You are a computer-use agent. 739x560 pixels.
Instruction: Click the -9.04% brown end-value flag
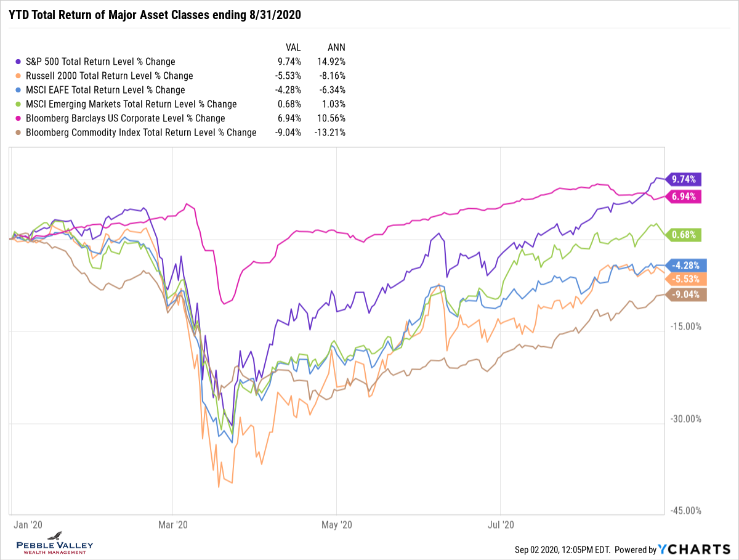[685, 294]
